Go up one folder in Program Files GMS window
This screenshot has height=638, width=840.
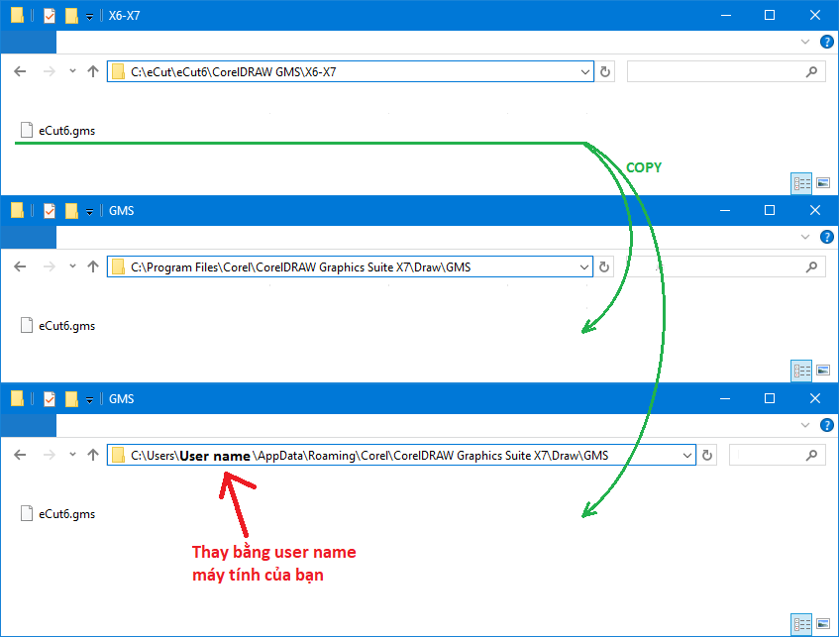pyautogui.click(x=93, y=266)
